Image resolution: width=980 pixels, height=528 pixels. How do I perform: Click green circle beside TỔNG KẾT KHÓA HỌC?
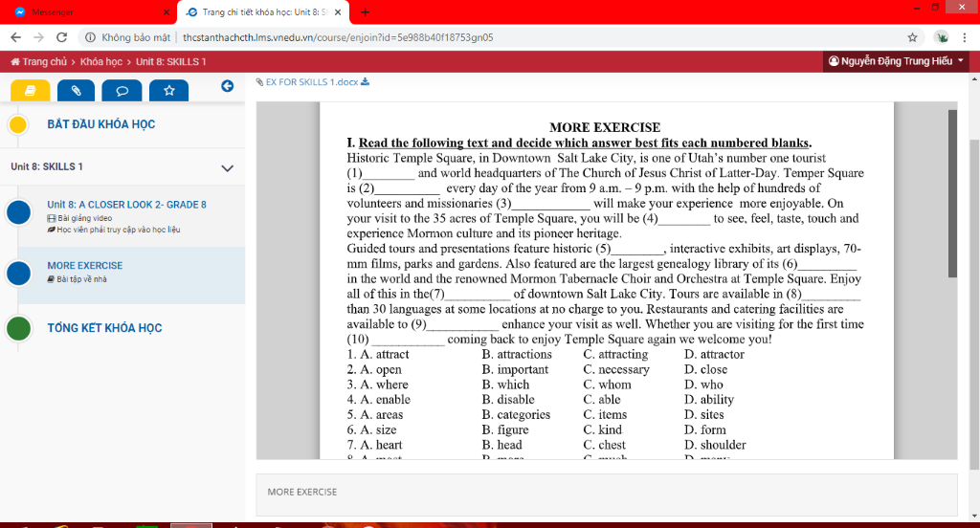(19, 328)
